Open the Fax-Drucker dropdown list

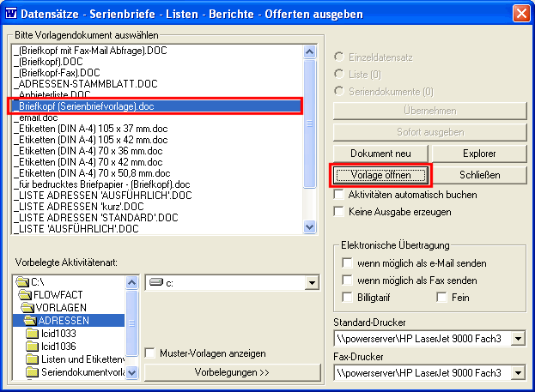(x=519, y=372)
